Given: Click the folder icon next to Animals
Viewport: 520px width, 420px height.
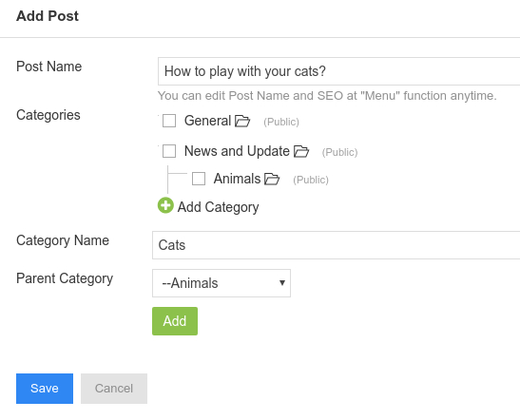Looking at the screenshot, I should [272, 179].
